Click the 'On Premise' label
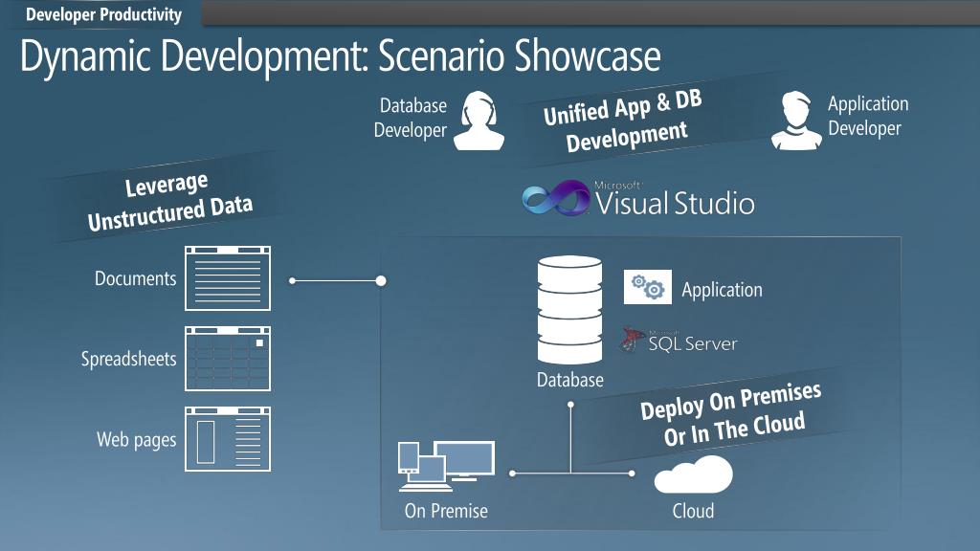Viewport: 980px width, 551px height. point(446,511)
